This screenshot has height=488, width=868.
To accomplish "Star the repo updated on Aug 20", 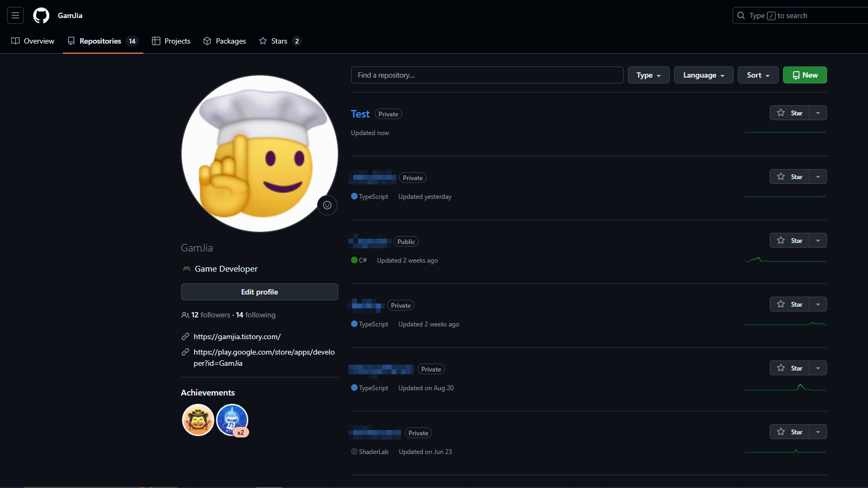I will pyautogui.click(x=789, y=368).
